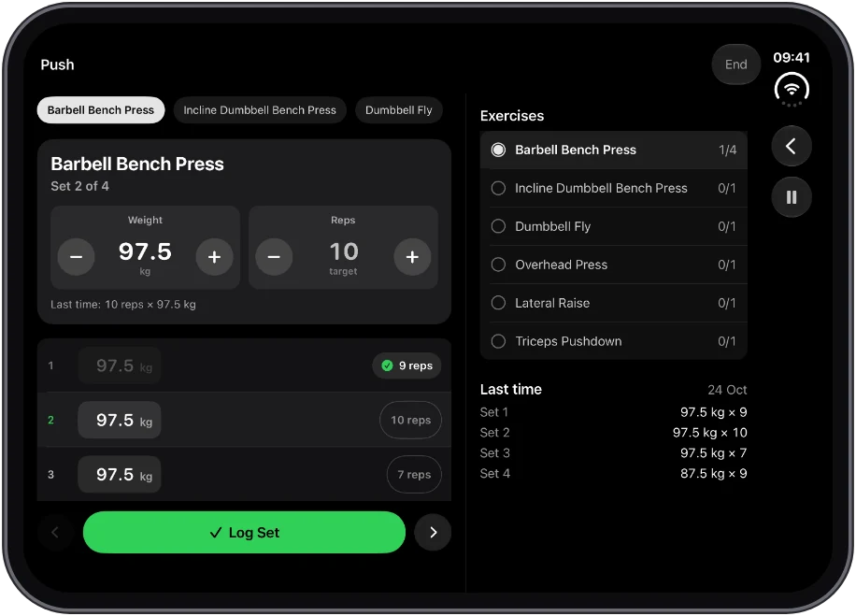
Task: Click Last time: 10 reps × 97.5 kg note
Action: click(x=123, y=305)
